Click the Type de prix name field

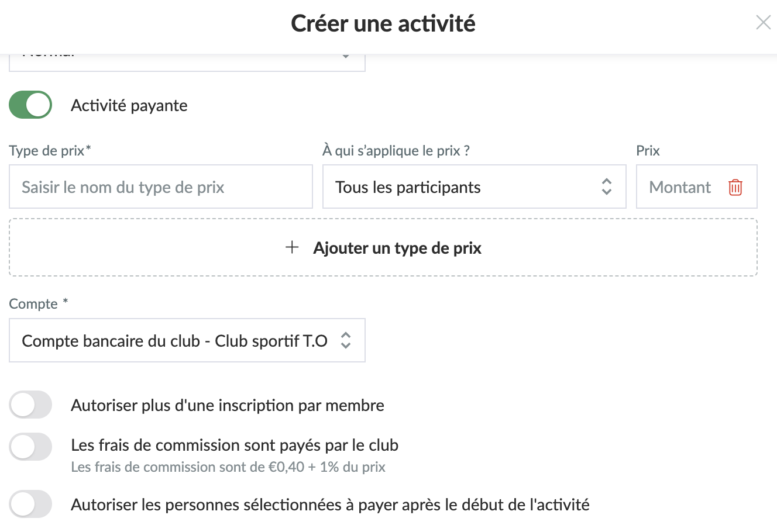point(161,187)
